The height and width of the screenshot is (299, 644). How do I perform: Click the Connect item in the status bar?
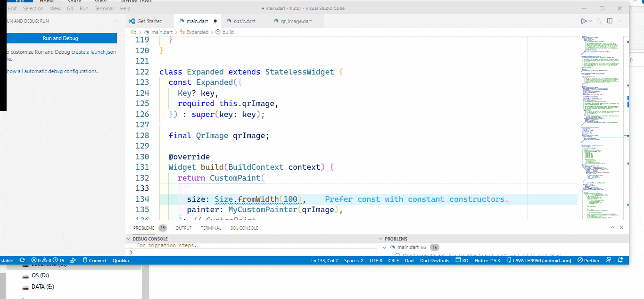[98, 260]
